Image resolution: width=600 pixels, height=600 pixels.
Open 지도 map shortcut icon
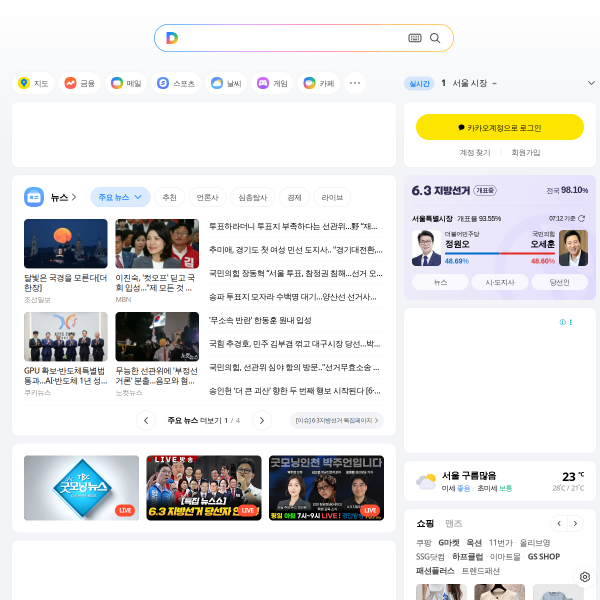[24, 83]
